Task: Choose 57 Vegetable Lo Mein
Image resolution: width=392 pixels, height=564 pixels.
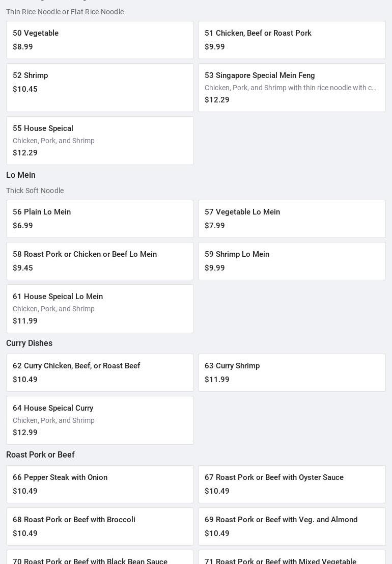Action: pos(292,219)
